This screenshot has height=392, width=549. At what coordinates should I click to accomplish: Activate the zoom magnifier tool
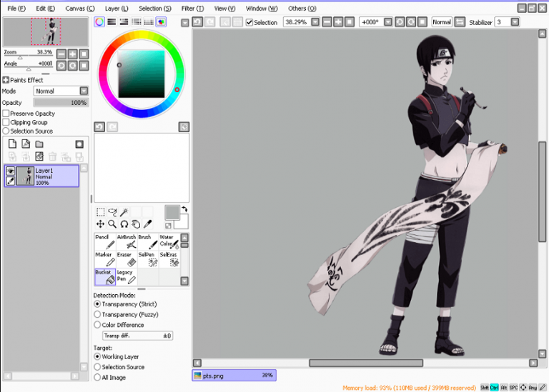(112, 224)
